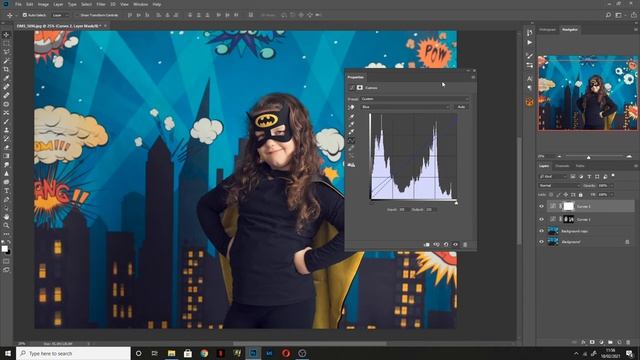This screenshot has width=640, height=360.
Task: Select the Healing Brush tool
Action: click(x=6, y=87)
